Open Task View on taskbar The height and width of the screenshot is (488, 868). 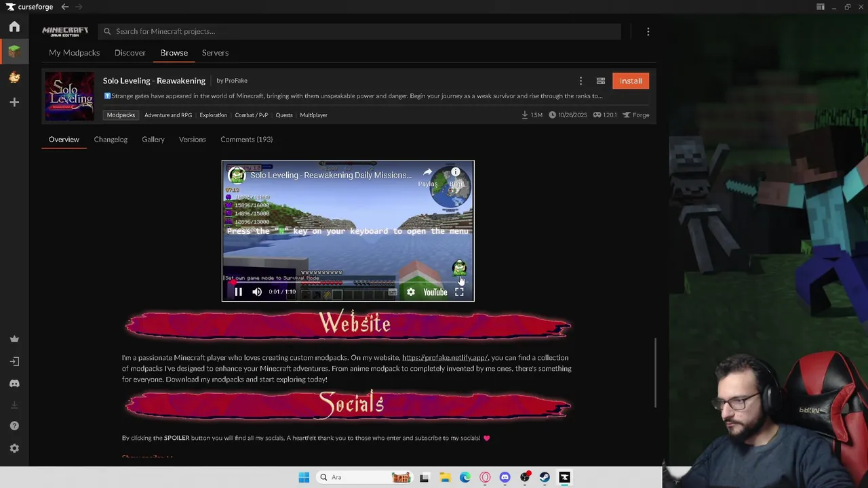pyautogui.click(x=425, y=477)
